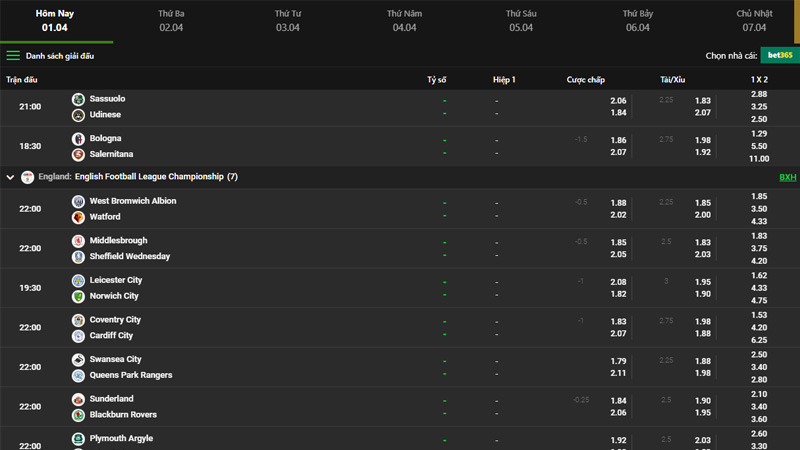
Task: Click Swansea City handicap odds 1.79
Action: point(618,361)
